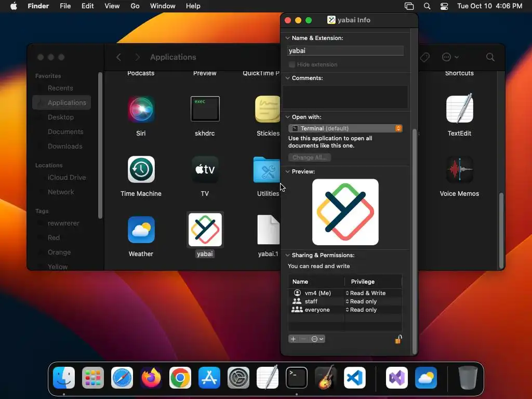The image size is (532, 399).
Task: Launch Google Chrome from the Dock
Action: 180,378
